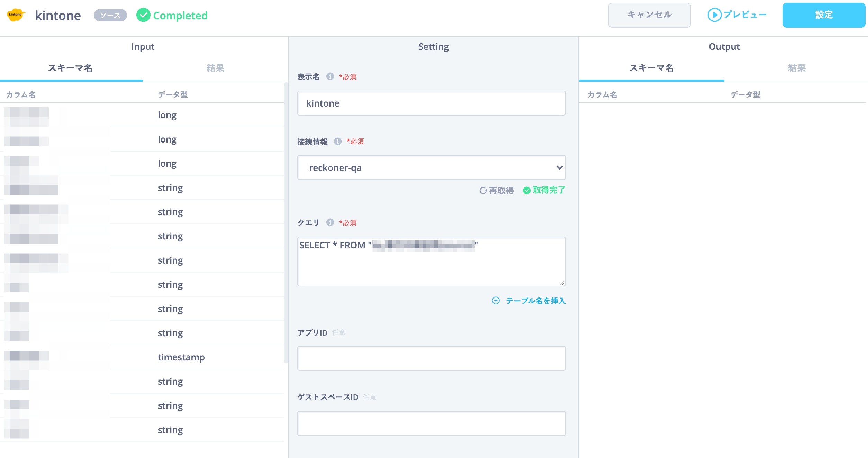The height and width of the screenshot is (458, 868).
Task: Click the green Completed checkmark icon
Action: click(143, 15)
